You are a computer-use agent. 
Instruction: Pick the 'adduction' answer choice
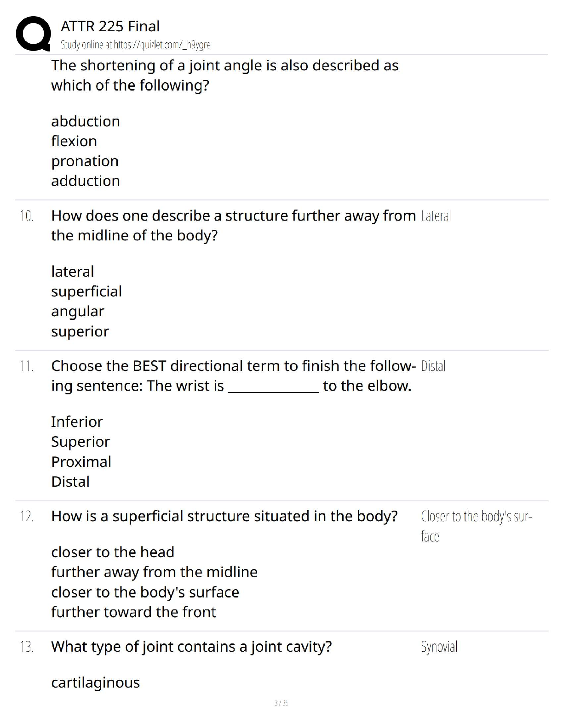[x=86, y=181]
